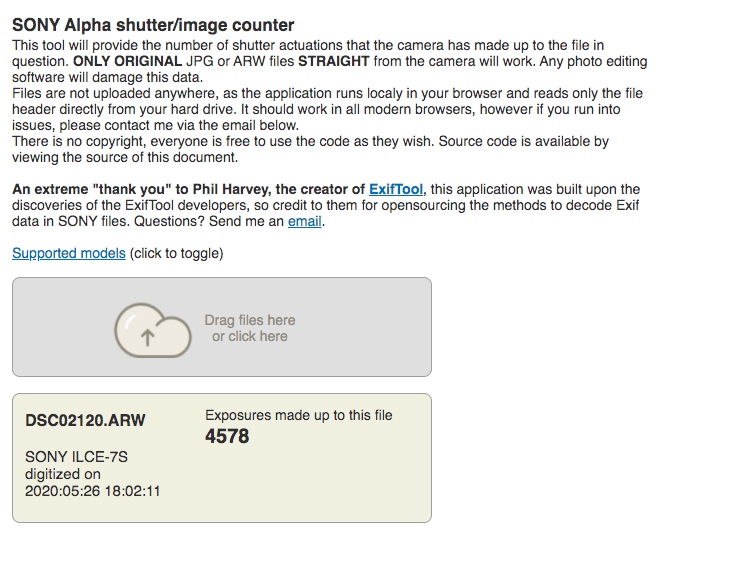Click the "Exposures made up to this file" label
Image resolution: width=733 pixels, height=565 pixels.
point(298,414)
